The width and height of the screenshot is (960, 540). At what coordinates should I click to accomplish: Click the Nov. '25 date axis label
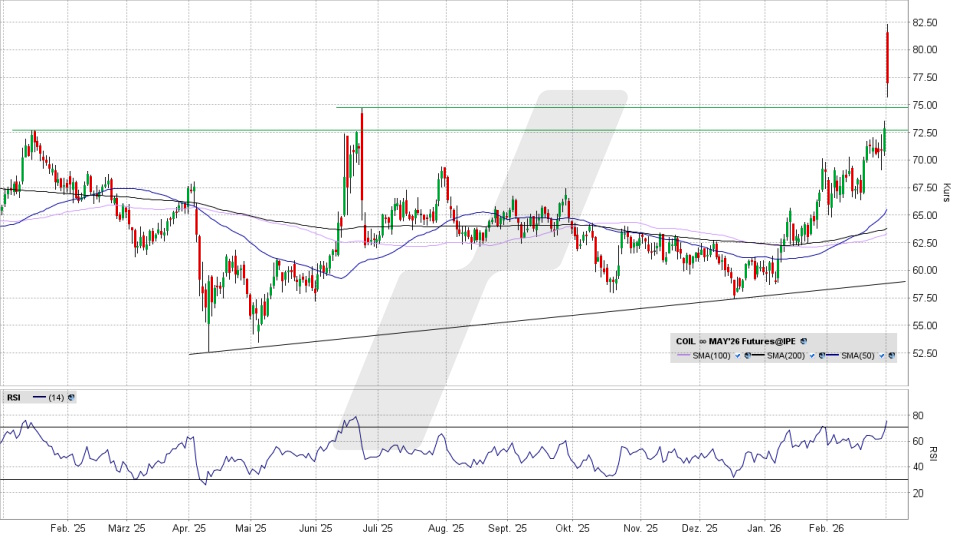[640, 528]
